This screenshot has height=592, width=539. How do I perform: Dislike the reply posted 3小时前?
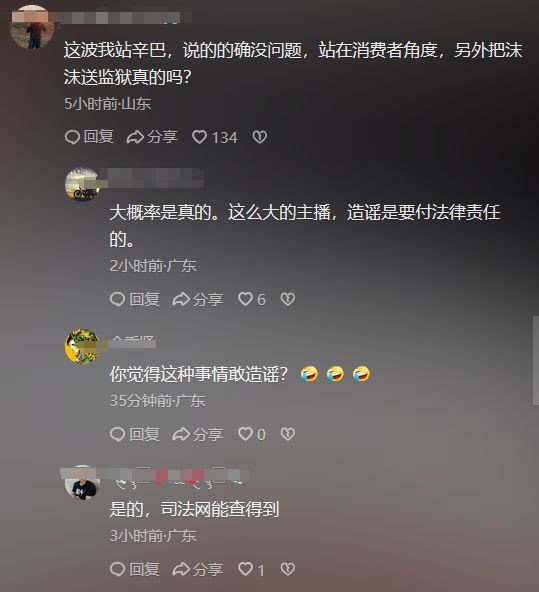(288, 569)
